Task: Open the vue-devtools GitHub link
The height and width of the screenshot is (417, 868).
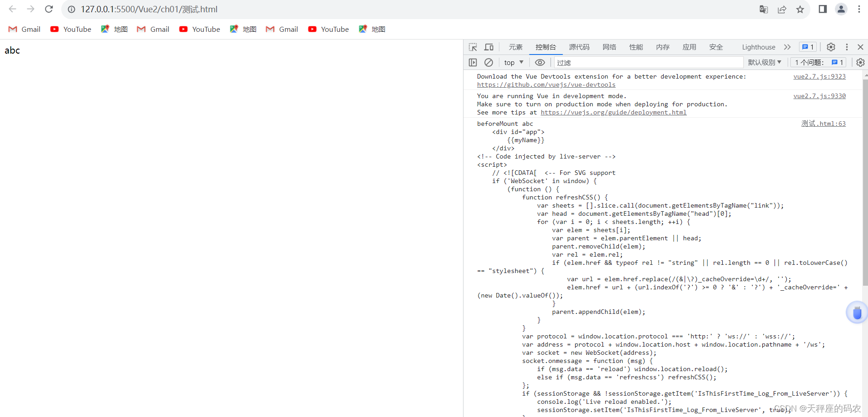Action: point(546,84)
